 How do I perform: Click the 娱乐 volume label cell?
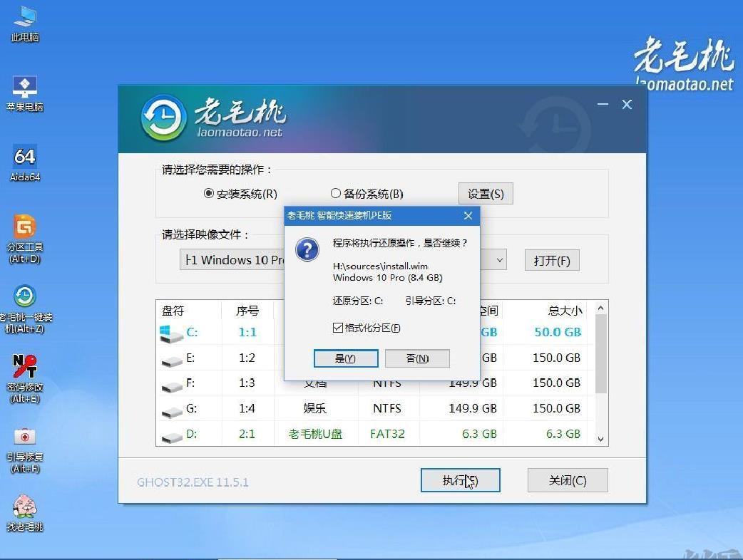[x=314, y=408]
